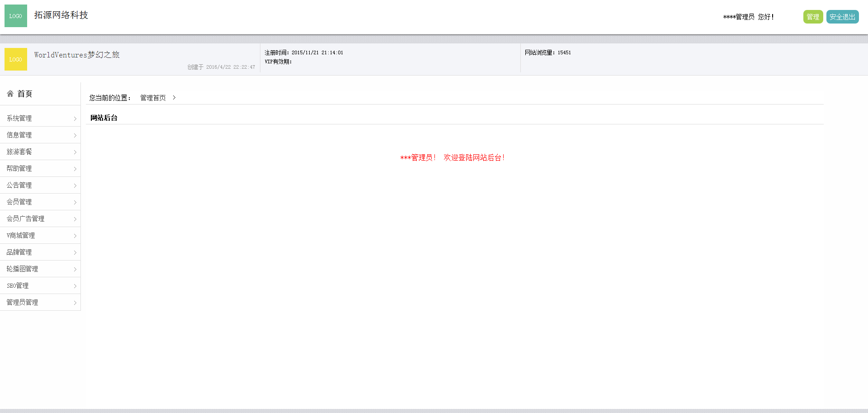Open the 管理员管理 menu

[x=40, y=302]
